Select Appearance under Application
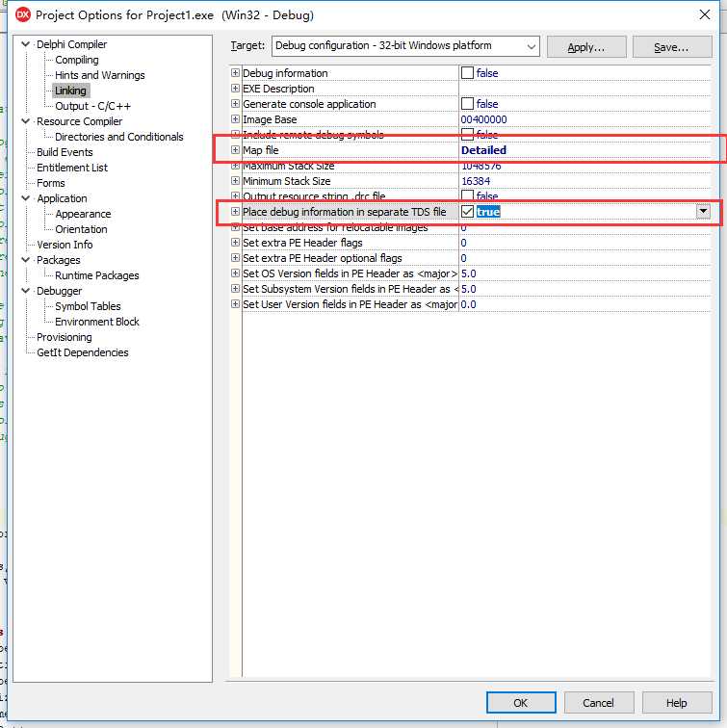Viewport: 727px width, 728px height. [83, 214]
